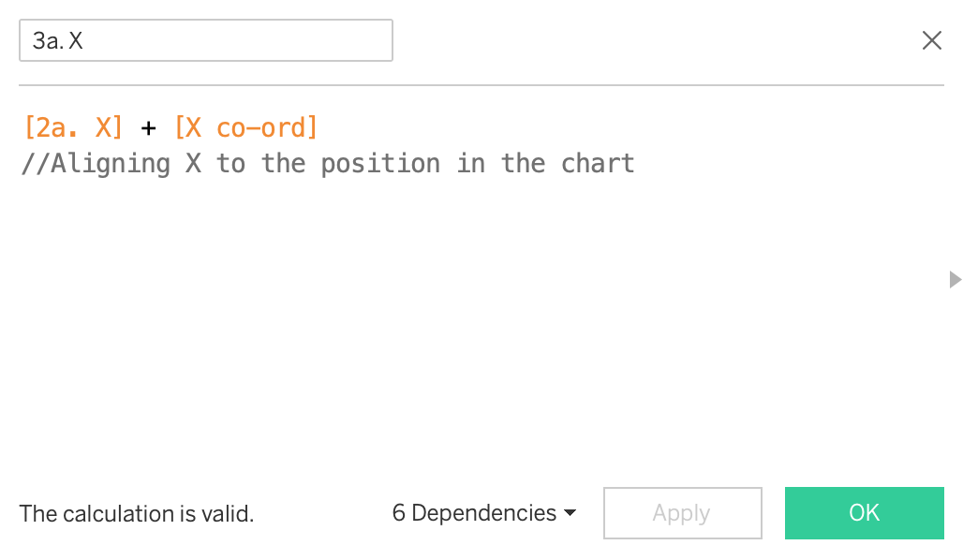This screenshot has width=963, height=560.
Task: Click the X letter inside the comment
Action: point(193,164)
